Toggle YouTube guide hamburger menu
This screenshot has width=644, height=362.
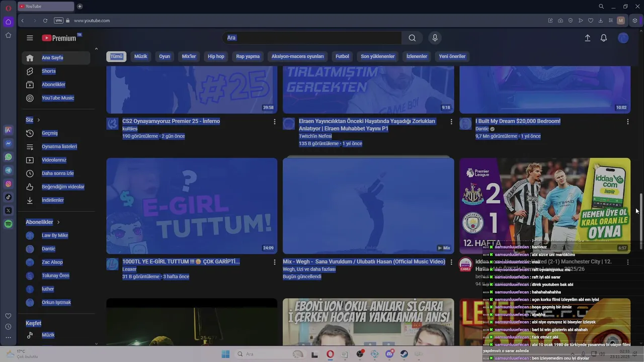coord(30,38)
